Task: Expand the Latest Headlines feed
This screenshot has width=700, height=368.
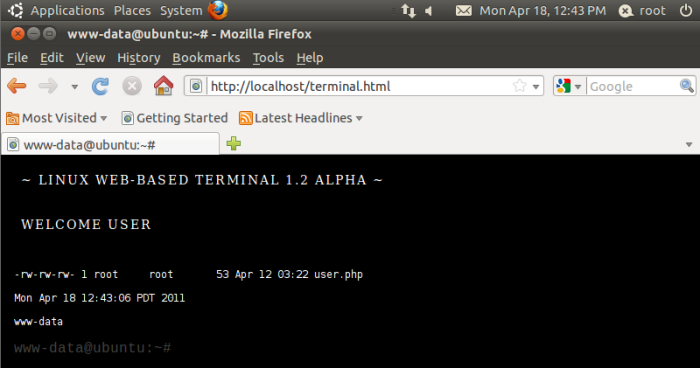Action: click(301, 118)
